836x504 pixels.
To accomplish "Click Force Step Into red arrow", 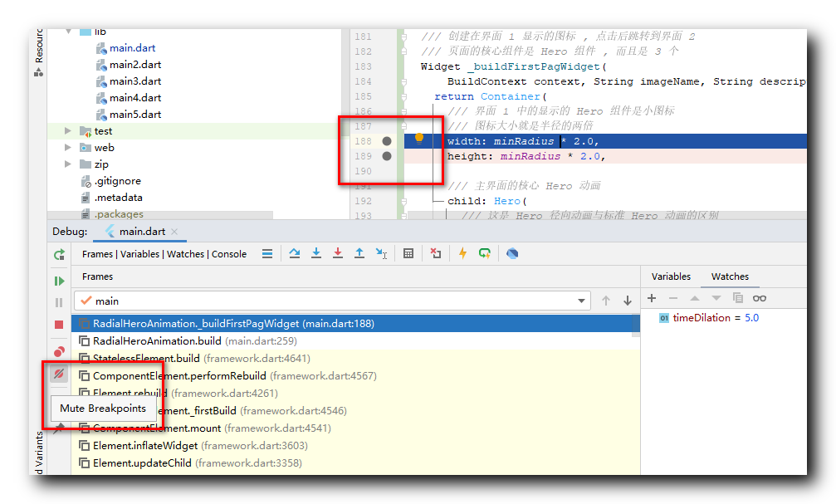I will (338, 253).
